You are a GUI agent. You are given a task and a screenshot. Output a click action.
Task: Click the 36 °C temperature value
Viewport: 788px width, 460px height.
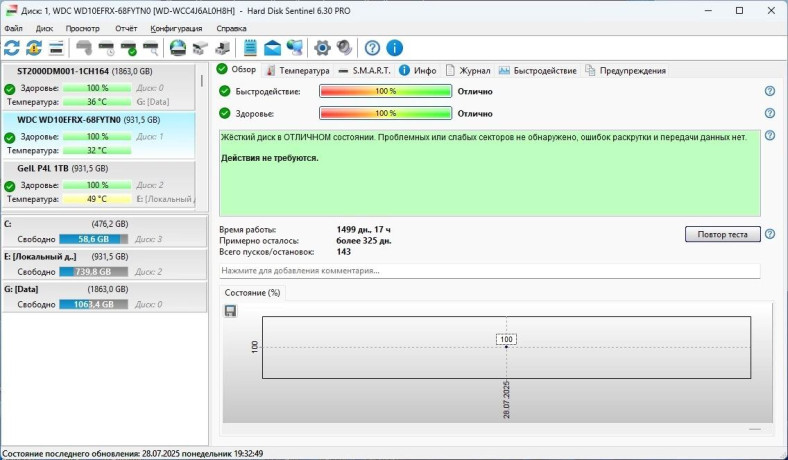[97, 102]
